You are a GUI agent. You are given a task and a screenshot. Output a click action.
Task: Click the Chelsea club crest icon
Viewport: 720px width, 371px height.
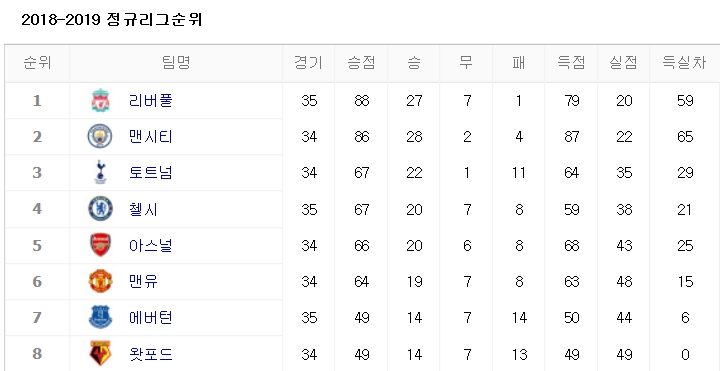pyautogui.click(x=100, y=209)
